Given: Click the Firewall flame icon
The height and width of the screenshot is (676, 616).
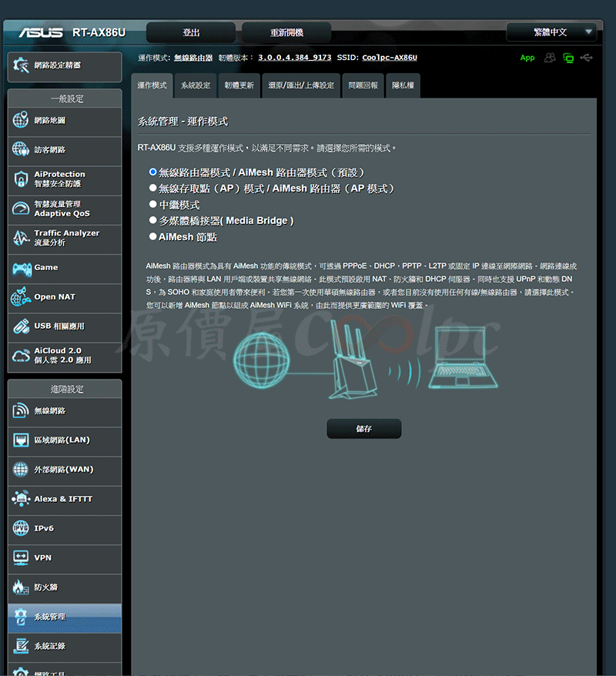Looking at the screenshot, I should coord(21,587).
